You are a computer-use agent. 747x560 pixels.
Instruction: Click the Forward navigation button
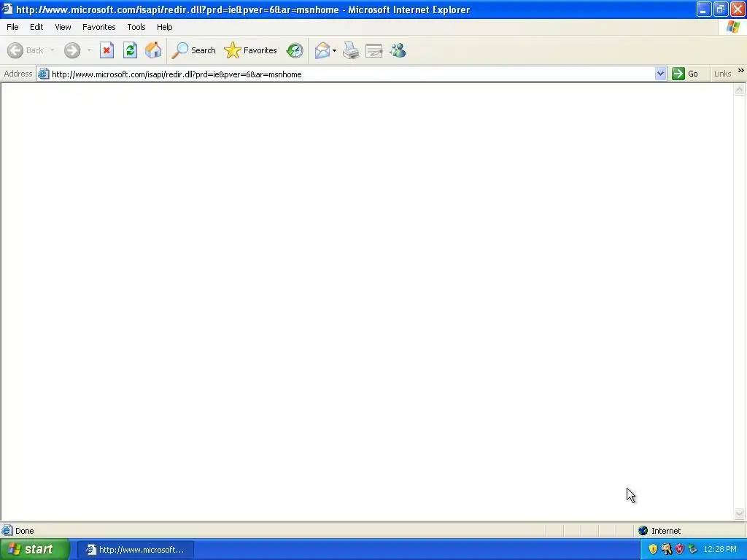pyautogui.click(x=72, y=50)
